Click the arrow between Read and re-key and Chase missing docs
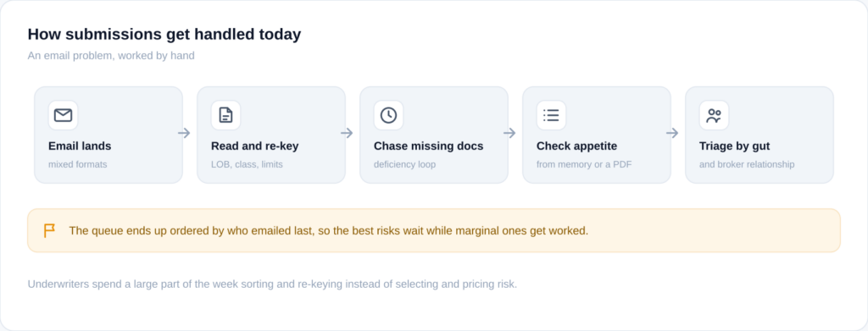Viewport: 868px width, 331px height. (x=347, y=133)
